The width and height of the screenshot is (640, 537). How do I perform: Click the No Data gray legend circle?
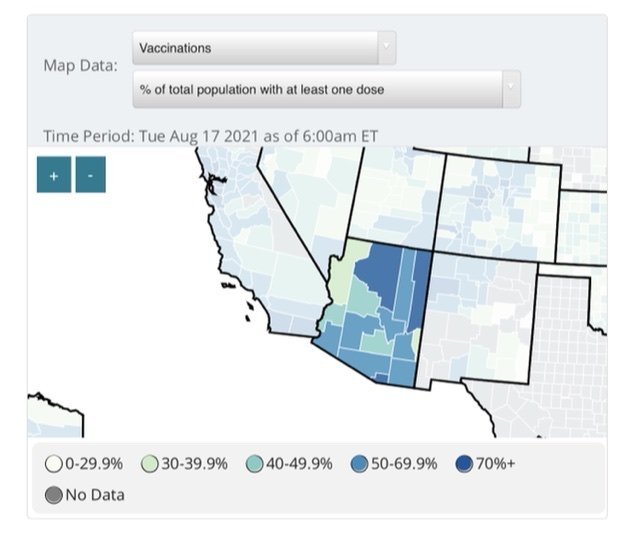click(55, 494)
